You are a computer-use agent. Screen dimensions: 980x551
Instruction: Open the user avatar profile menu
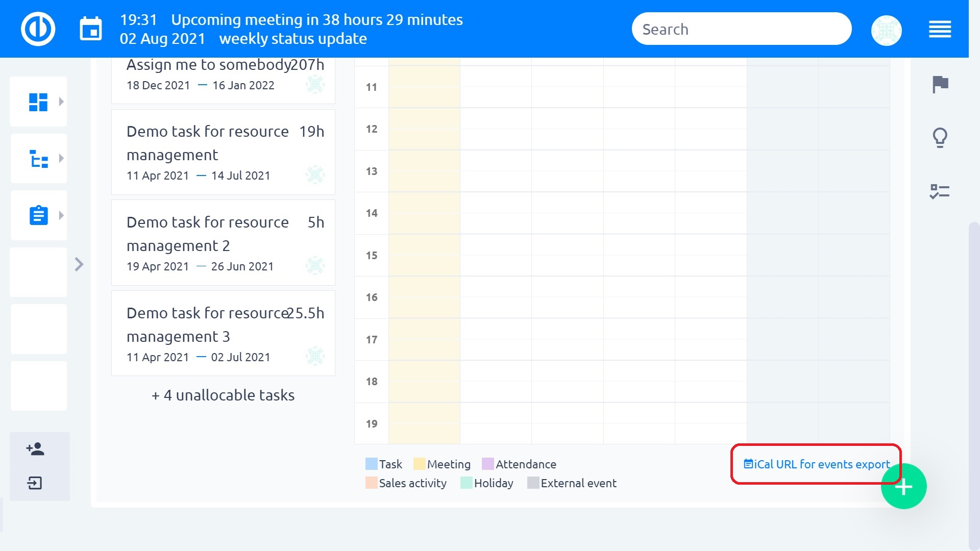tap(886, 30)
